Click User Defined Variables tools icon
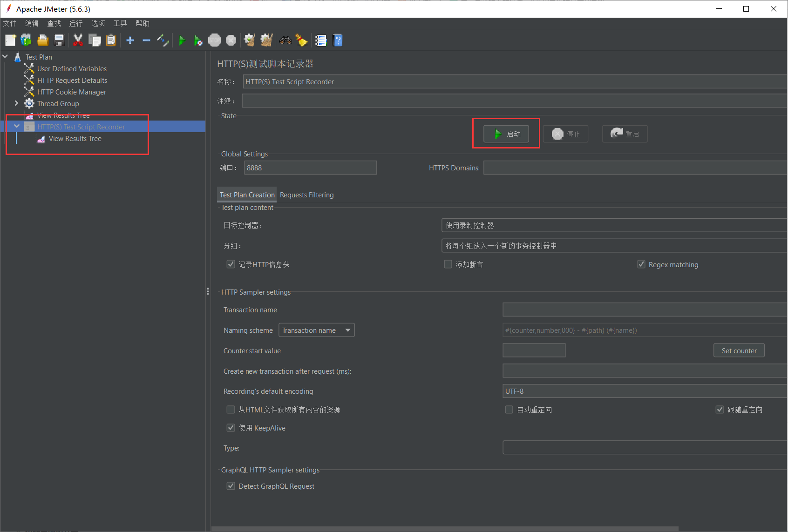Screen dimensions: 788x532 29,68
